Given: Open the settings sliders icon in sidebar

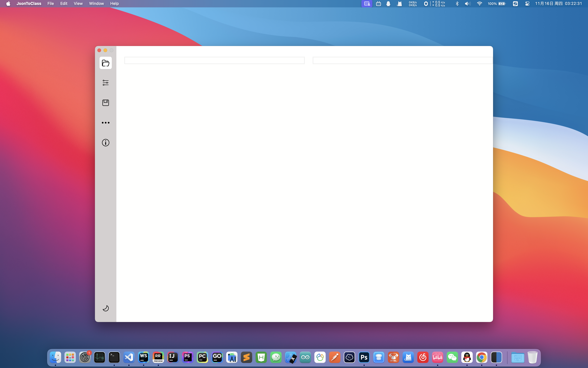Looking at the screenshot, I should tap(106, 83).
